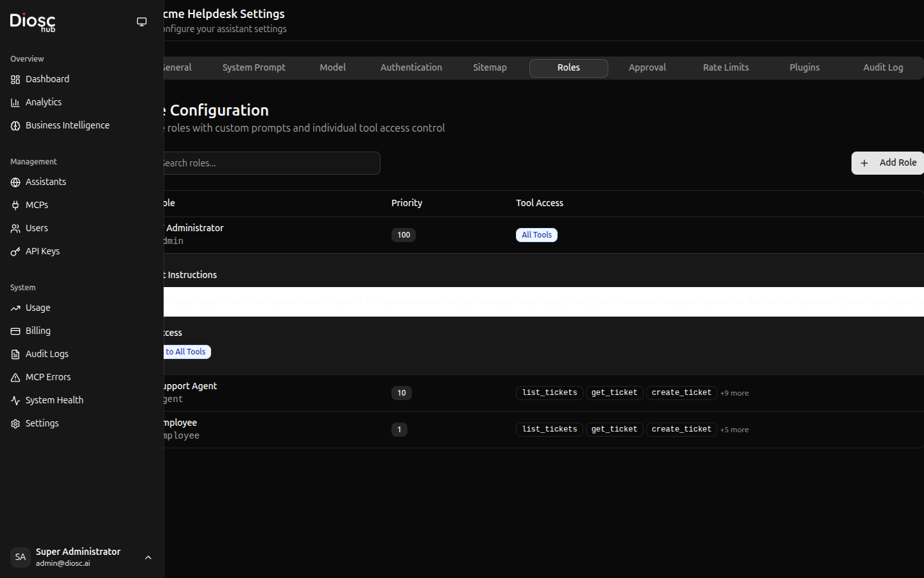The height and width of the screenshot is (578, 924).
Task: Open the Rate Limits tab
Action: click(x=726, y=67)
